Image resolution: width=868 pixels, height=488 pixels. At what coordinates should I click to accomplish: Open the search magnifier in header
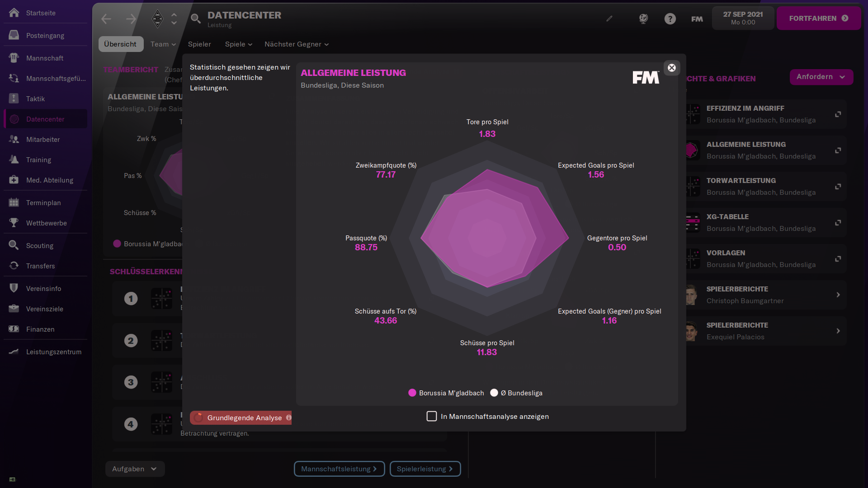(x=195, y=19)
